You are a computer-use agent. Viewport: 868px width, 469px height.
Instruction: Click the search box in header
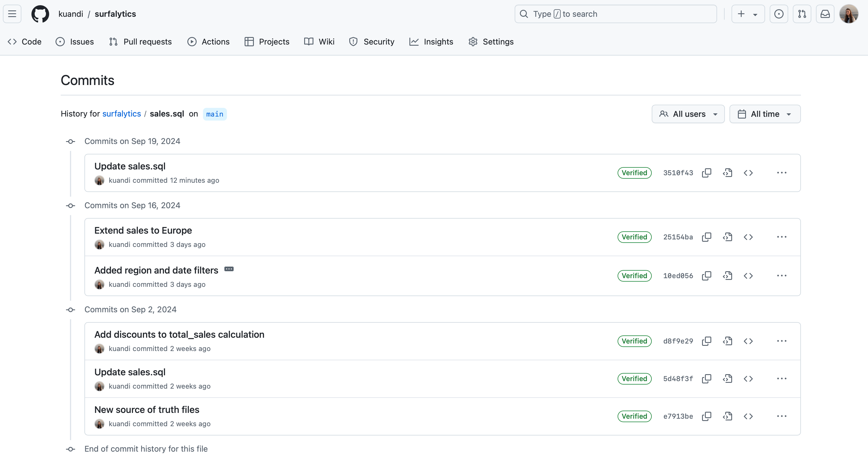coord(616,14)
